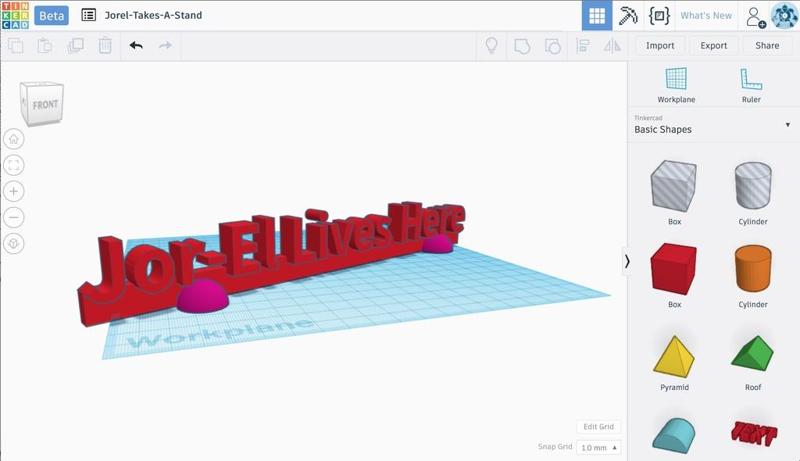Pick the teal Round Roof shape

pyautogui.click(x=674, y=438)
